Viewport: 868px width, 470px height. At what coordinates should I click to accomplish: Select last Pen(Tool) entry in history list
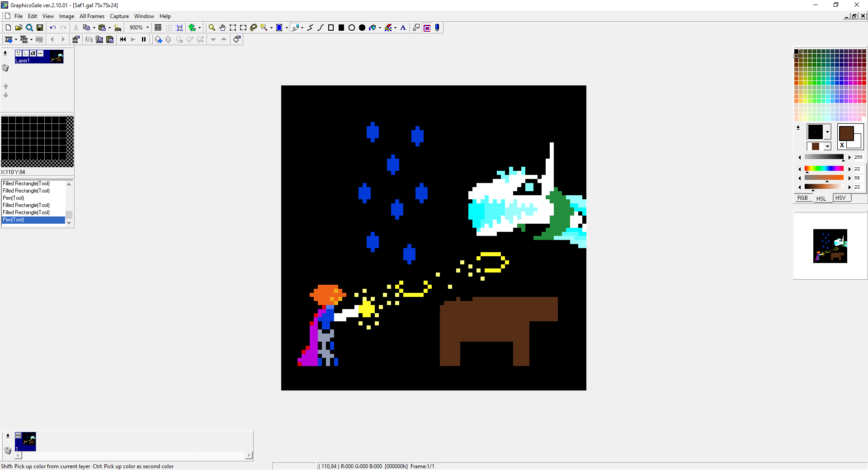pyautogui.click(x=33, y=220)
